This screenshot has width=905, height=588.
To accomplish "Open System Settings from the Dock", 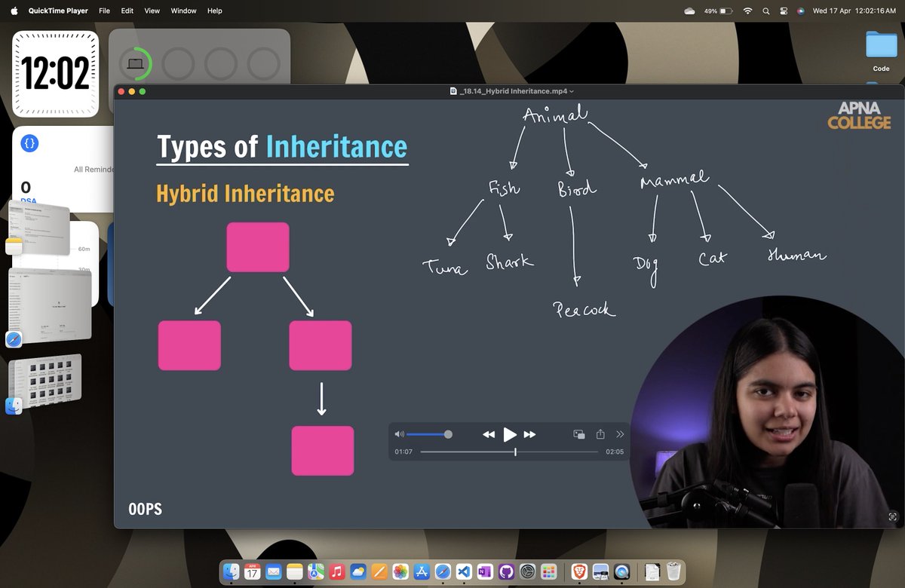I will pyautogui.click(x=528, y=571).
